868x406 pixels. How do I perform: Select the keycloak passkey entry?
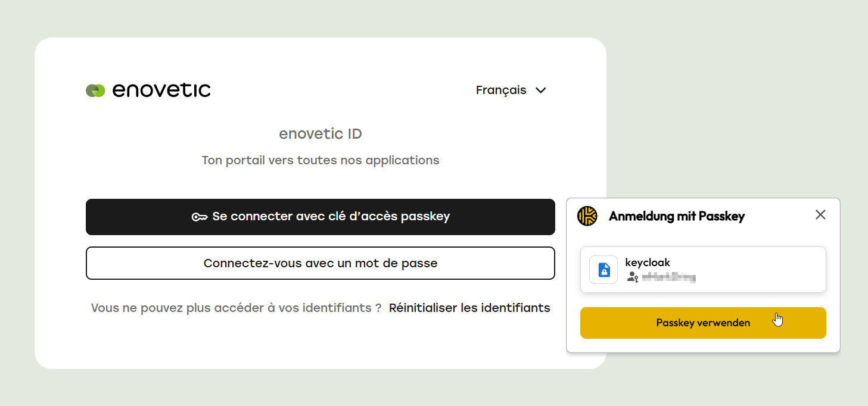click(x=703, y=270)
